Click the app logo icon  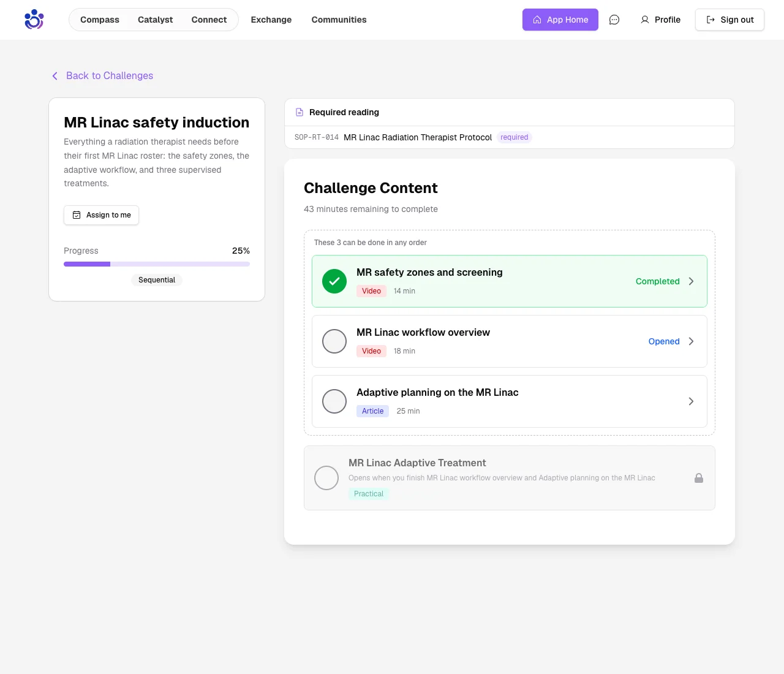34,20
